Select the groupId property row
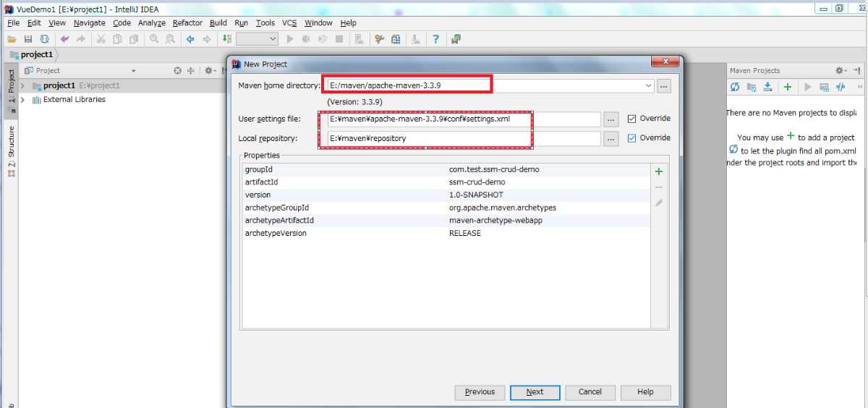Viewport: 868px width, 408px height. click(446, 169)
